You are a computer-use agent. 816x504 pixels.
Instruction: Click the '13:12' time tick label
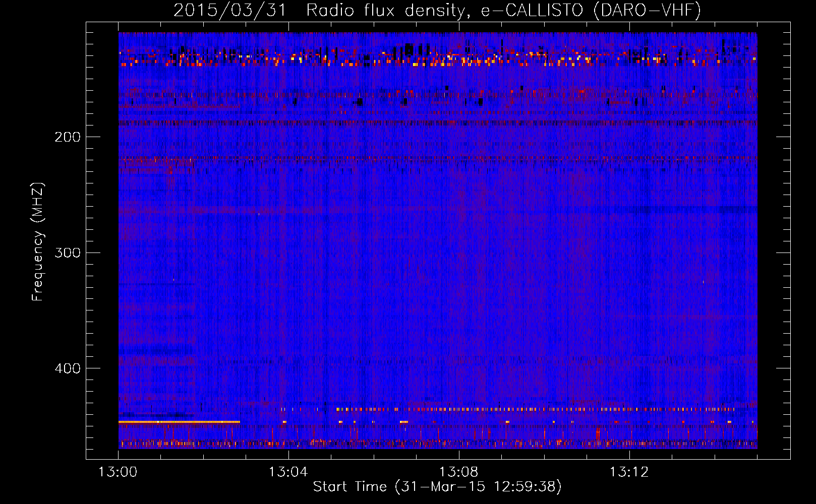point(629,472)
